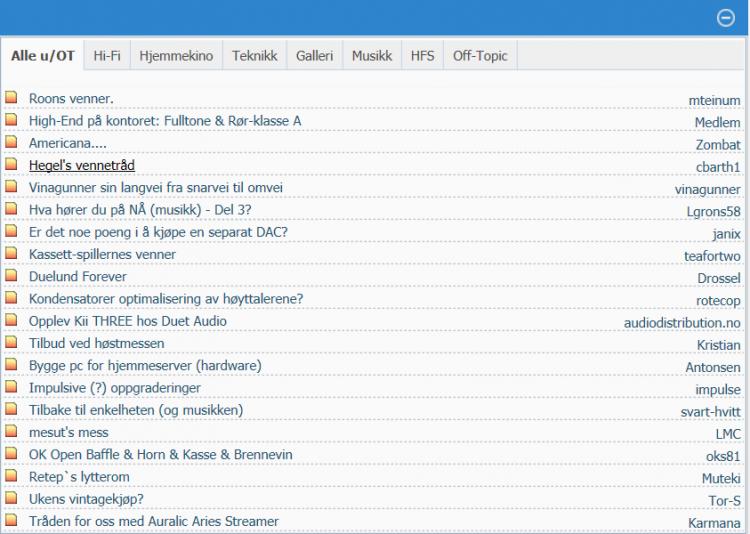The width and height of the screenshot is (750, 534).
Task: Click thread icon beside Hegel's vennetråd
Action: pos(11,164)
